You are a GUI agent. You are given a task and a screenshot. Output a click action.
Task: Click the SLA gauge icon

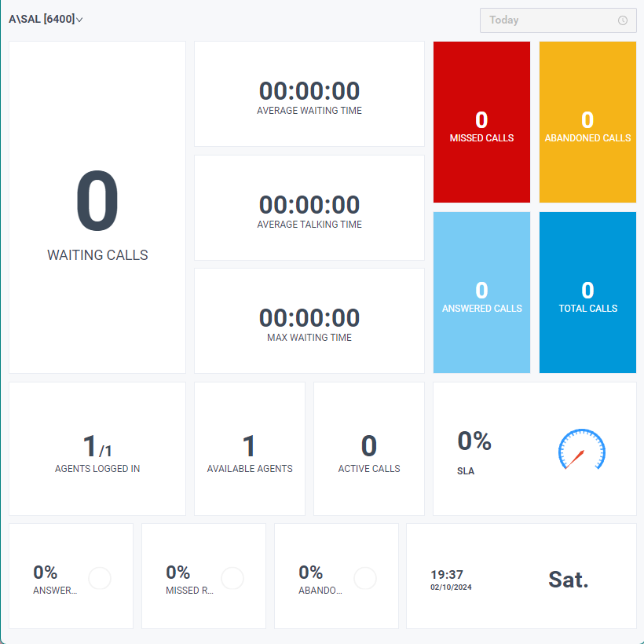coord(582,449)
